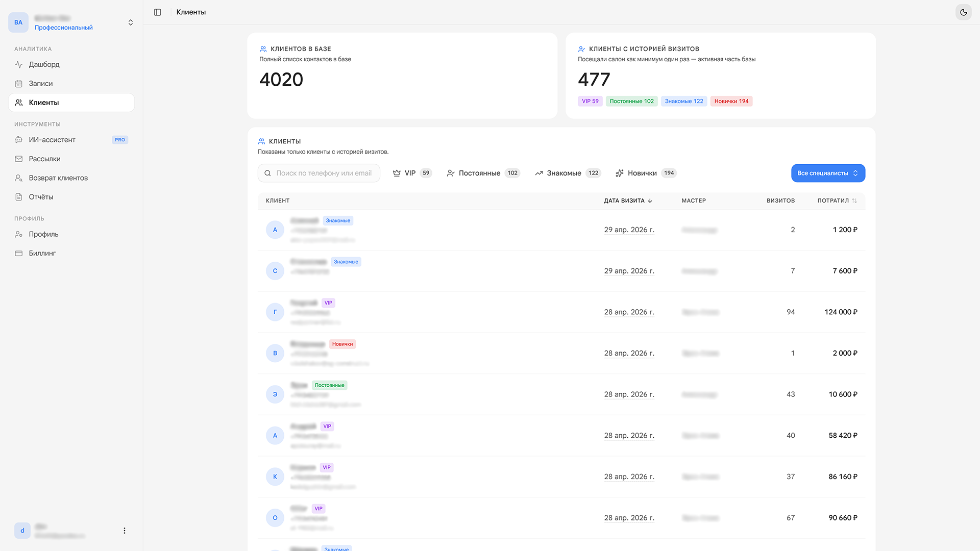Click the VIP 59 badge in summary card

tap(590, 101)
